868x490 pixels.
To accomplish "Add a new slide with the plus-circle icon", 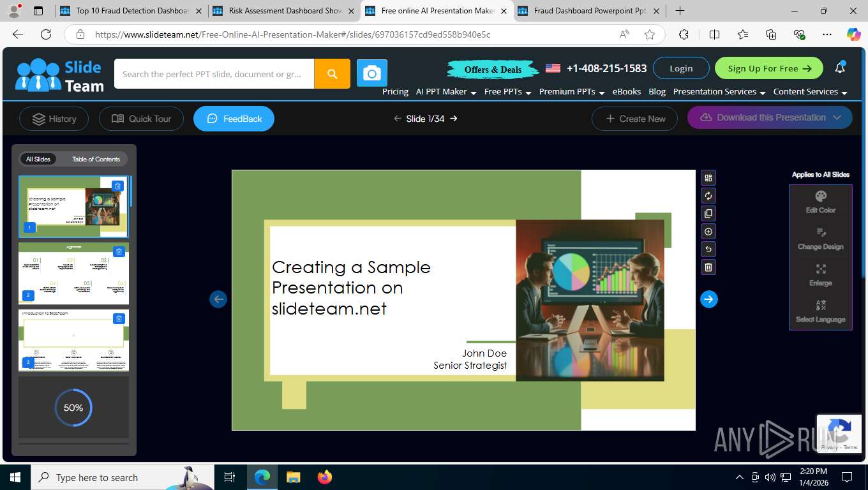I will click(708, 232).
